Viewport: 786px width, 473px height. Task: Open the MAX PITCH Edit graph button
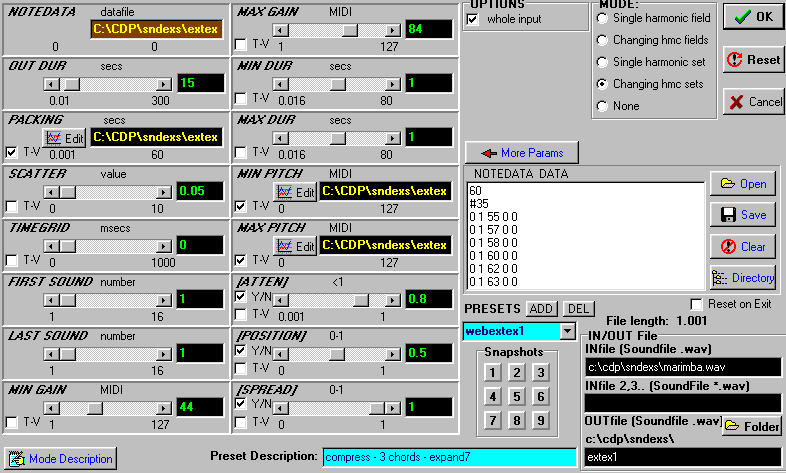pyautogui.click(x=295, y=246)
